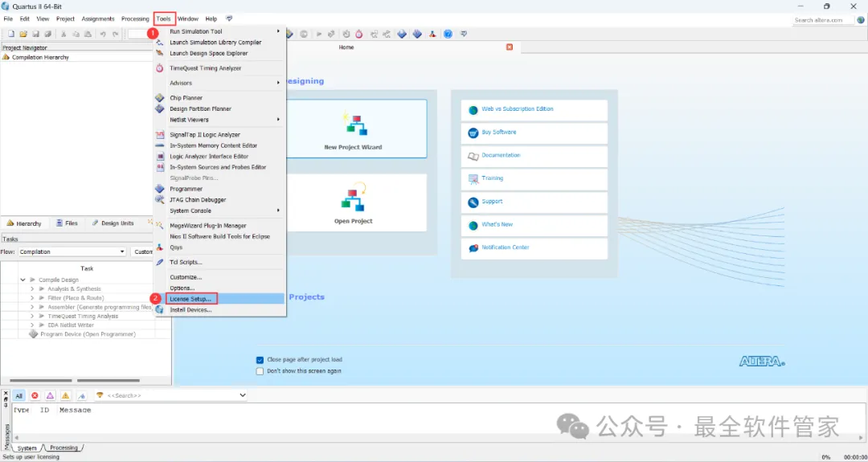Click Program Device (Open Programmer) task
The height and width of the screenshot is (462, 868).
pos(88,334)
